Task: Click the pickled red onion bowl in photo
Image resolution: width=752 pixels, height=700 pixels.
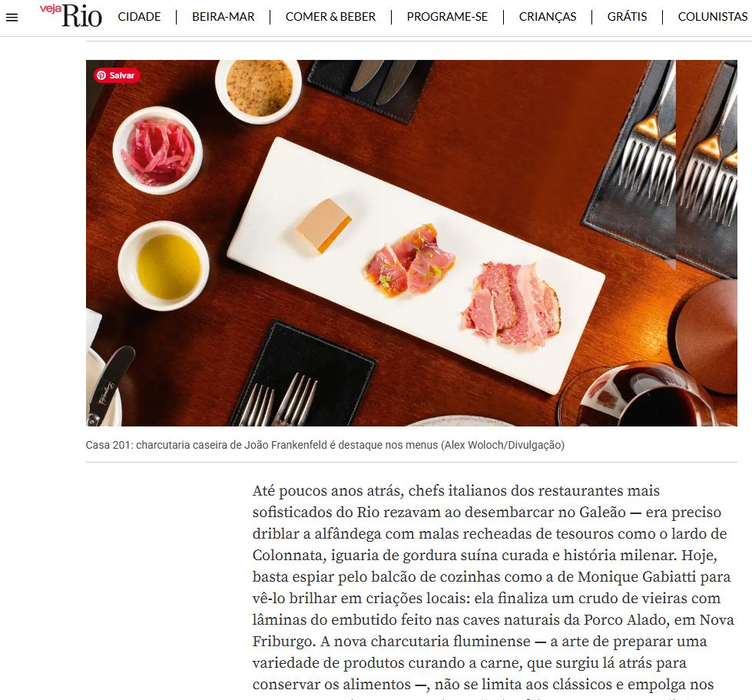Action: click(x=157, y=151)
